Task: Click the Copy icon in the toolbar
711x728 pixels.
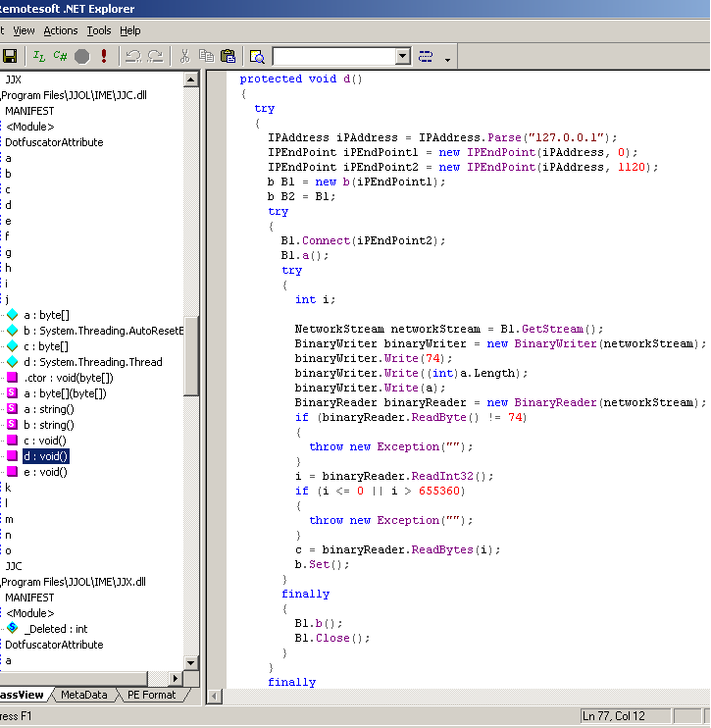Action: pyautogui.click(x=206, y=56)
